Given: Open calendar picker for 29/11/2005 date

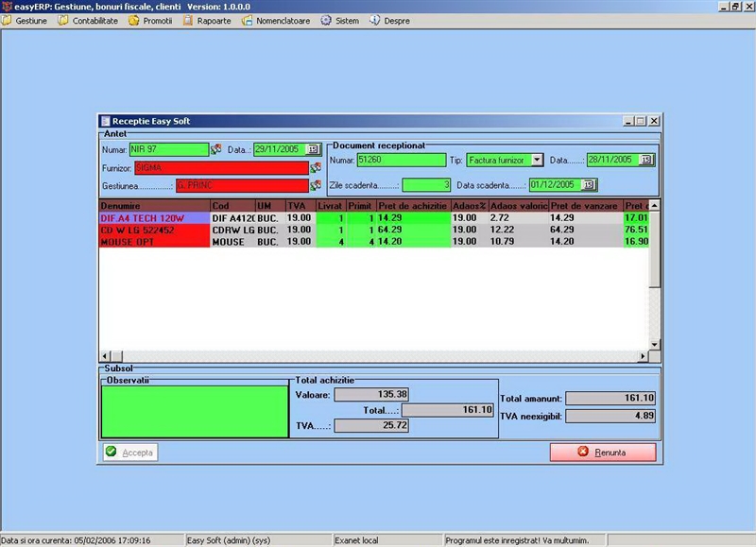Looking at the screenshot, I should click(313, 149).
